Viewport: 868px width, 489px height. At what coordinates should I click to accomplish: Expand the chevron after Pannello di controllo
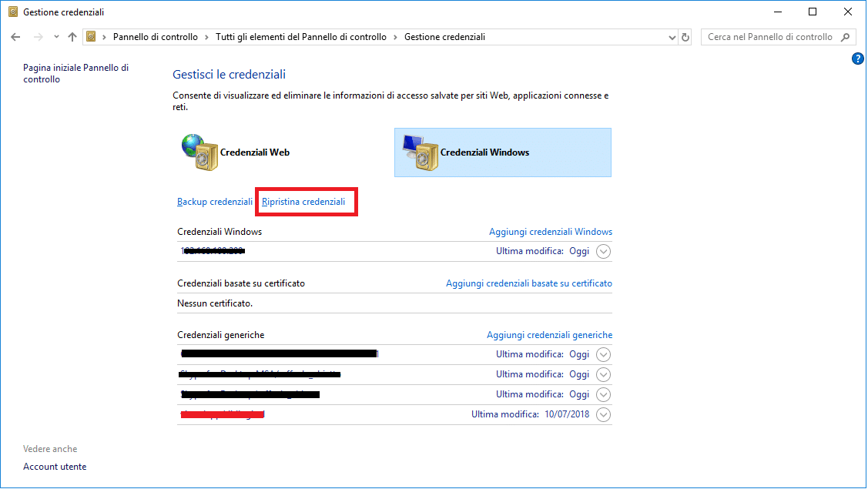(x=206, y=37)
